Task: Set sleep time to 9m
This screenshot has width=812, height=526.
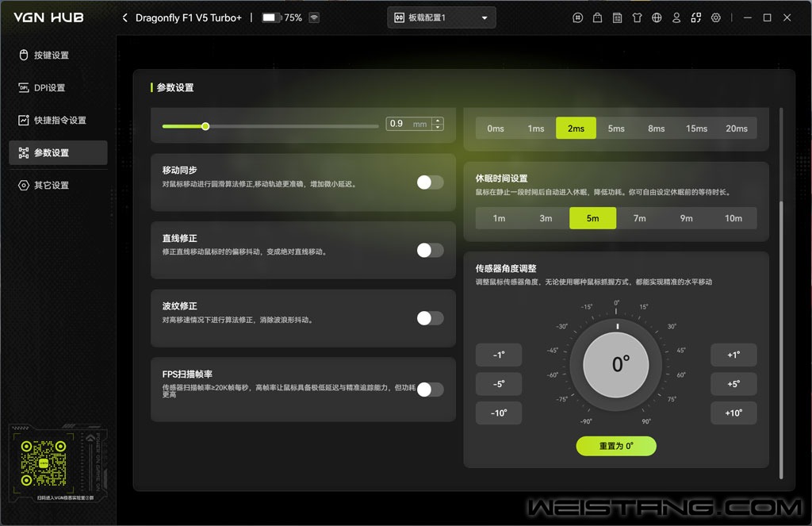Action: point(687,218)
